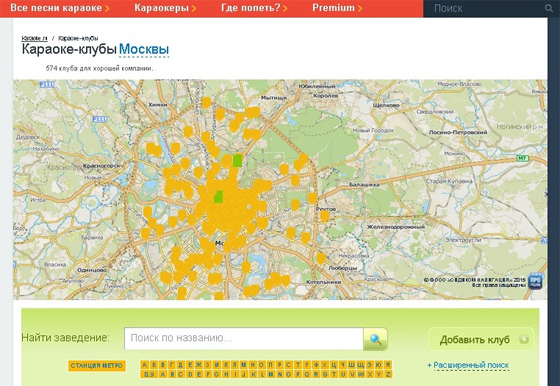This screenshot has width=560, height=386.
Task: Click the search magnifier icon in top bar
Action: click(x=549, y=8)
